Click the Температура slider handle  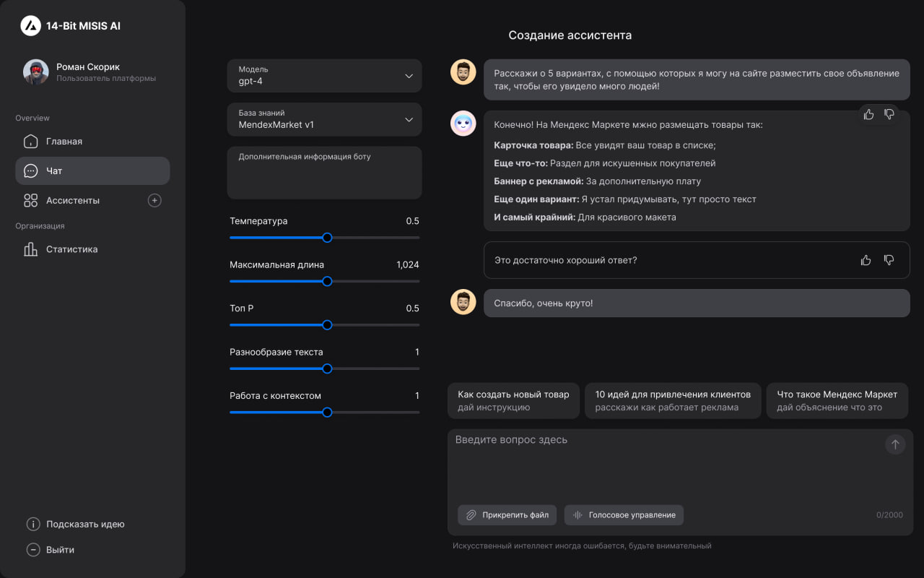327,238
